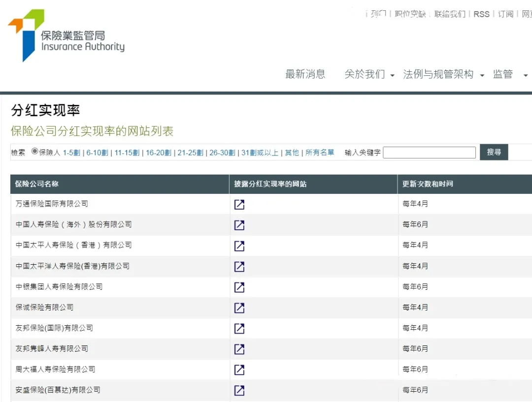Select the 中国太平洋人寿保险(香港)有限公司 name
The image size is (532, 402).
coord(72,266)
